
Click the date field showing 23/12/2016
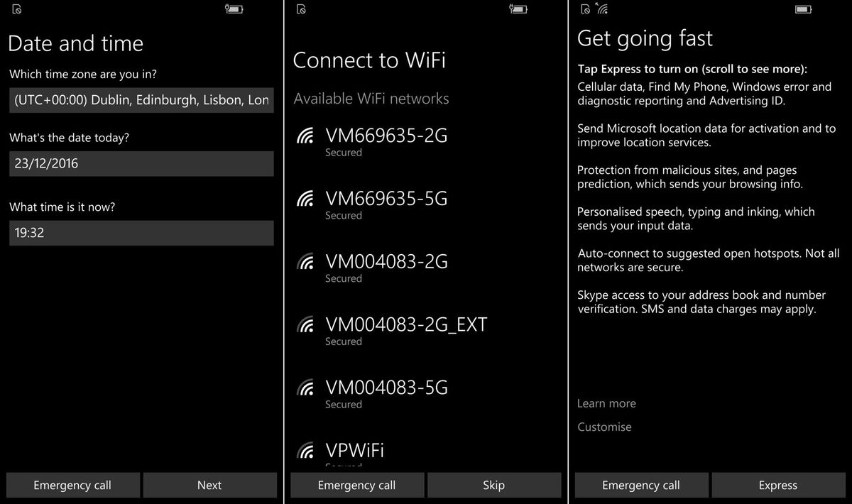tap(141, 164)
